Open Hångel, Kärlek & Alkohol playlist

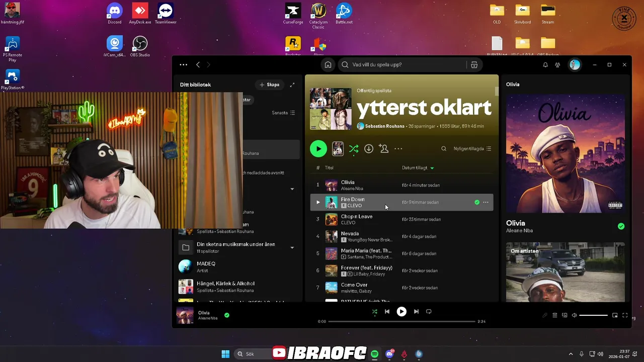point(238,287)
